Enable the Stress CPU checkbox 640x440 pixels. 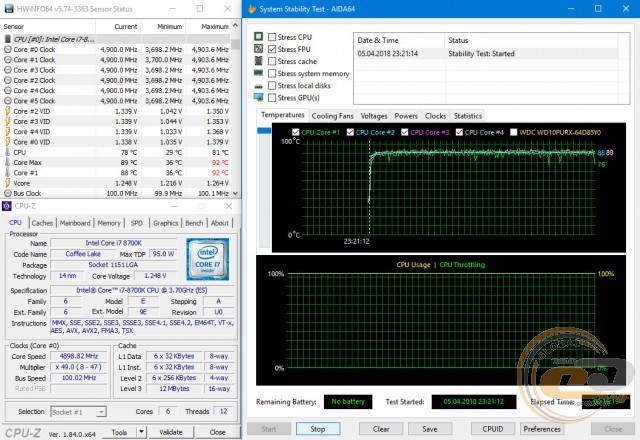(272, 37)
